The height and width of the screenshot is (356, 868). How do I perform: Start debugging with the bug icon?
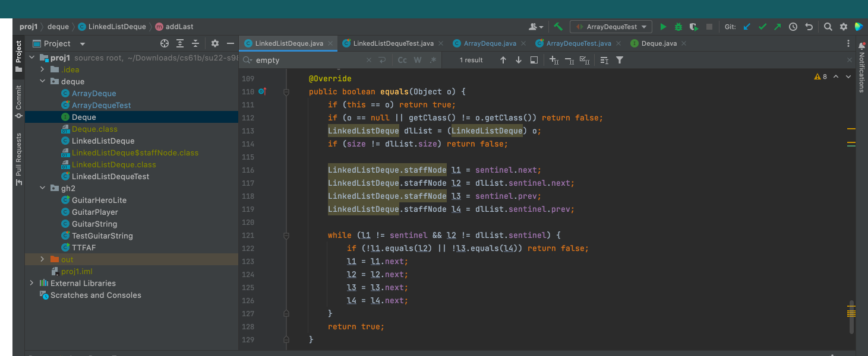678,27
